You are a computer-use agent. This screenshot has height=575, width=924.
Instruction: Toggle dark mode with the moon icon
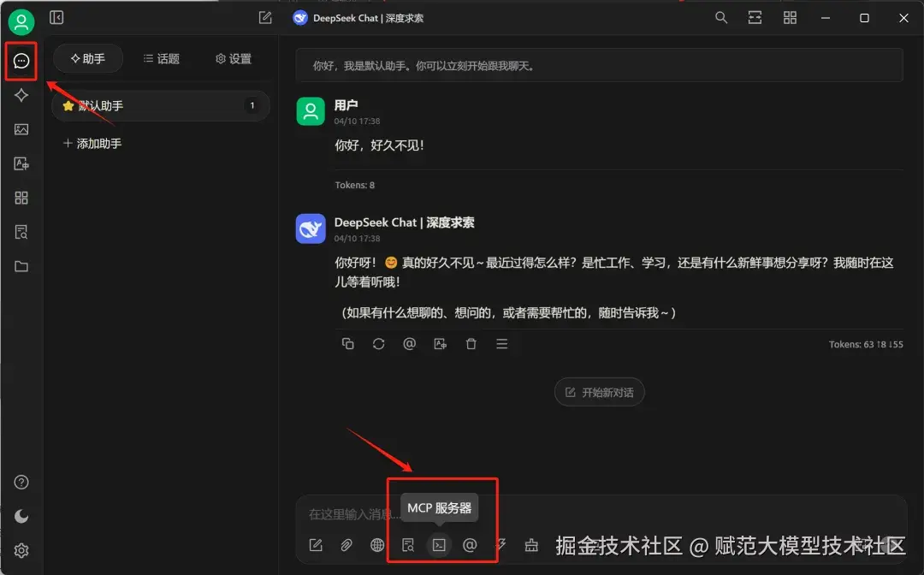point(21,516)
